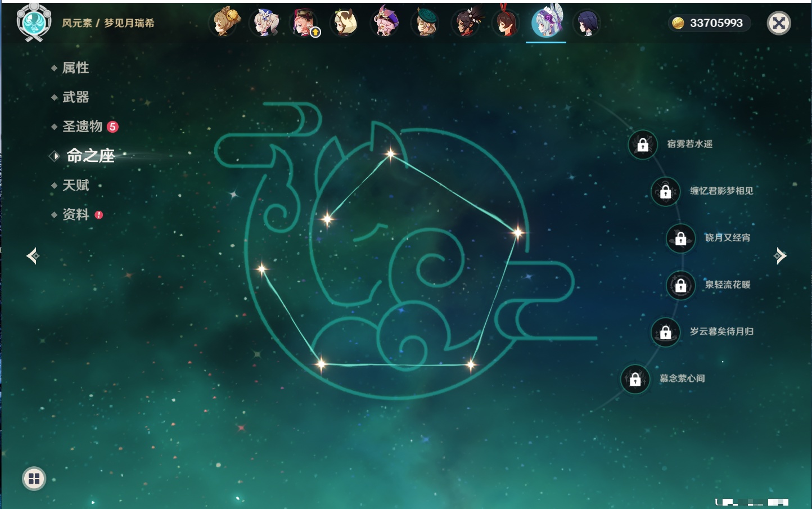The image size is (812, 509).
Task: Click the constellation name 缠忆君影梦相见
Action: 721,191
